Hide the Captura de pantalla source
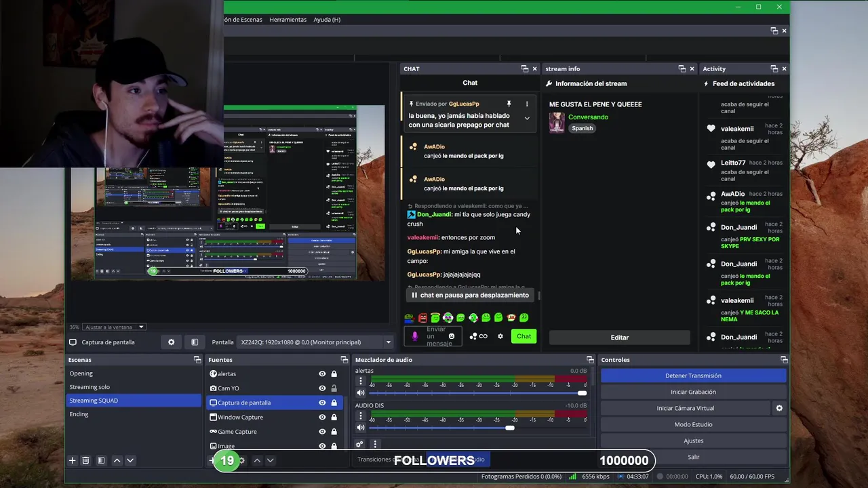 tap(322, 403)
